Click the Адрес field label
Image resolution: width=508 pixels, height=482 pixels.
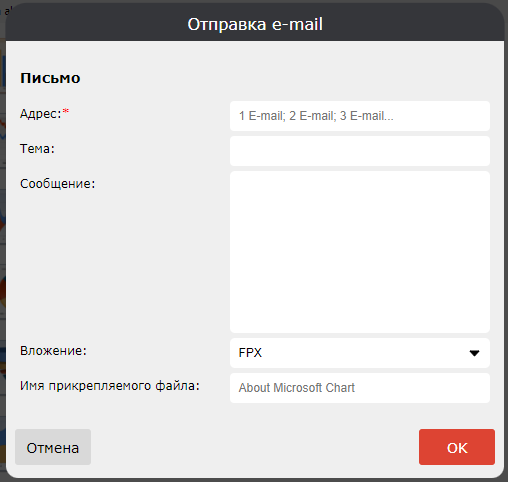[x=41, y=114]
